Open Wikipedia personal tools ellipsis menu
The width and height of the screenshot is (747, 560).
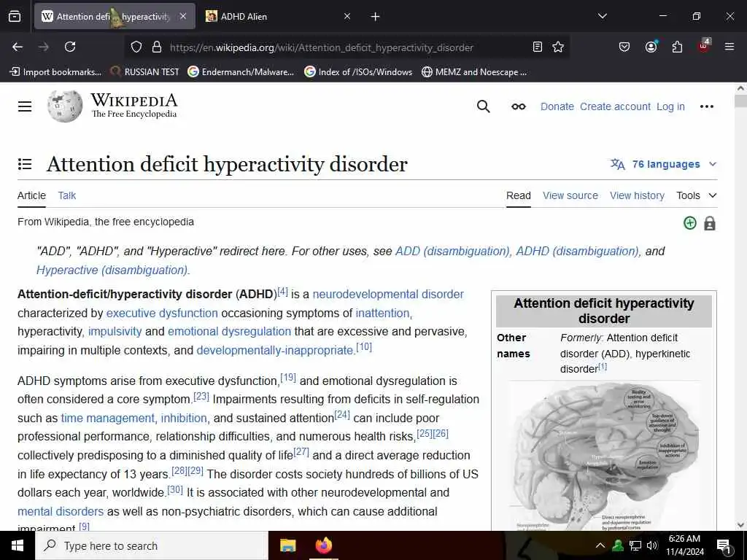tap(706, 106)
